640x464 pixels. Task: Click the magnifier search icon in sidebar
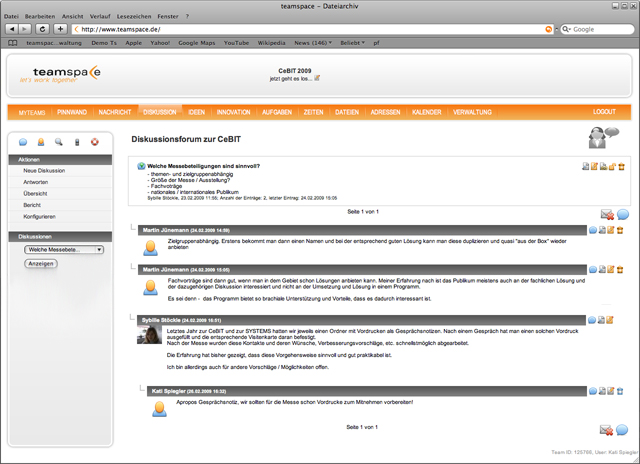click(x=59, y=142)
